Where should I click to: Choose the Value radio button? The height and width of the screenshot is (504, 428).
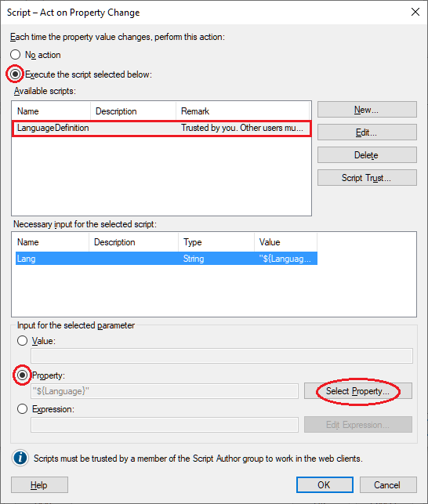pyautogui.click(x=22, y=341)
